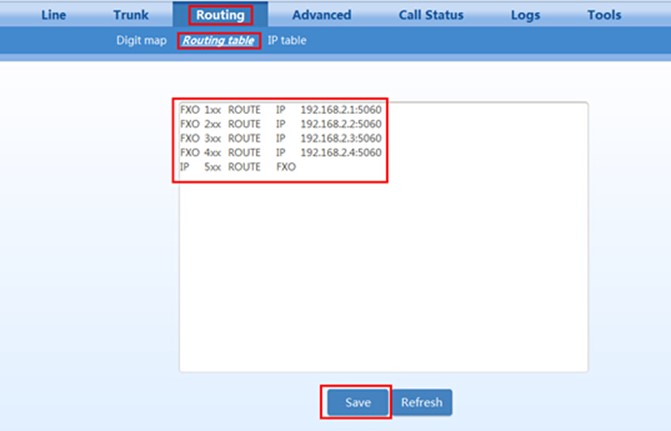Screen dimensions: 671x431
Task: Open the Advanced tab
Action: (x=321, y=15)
